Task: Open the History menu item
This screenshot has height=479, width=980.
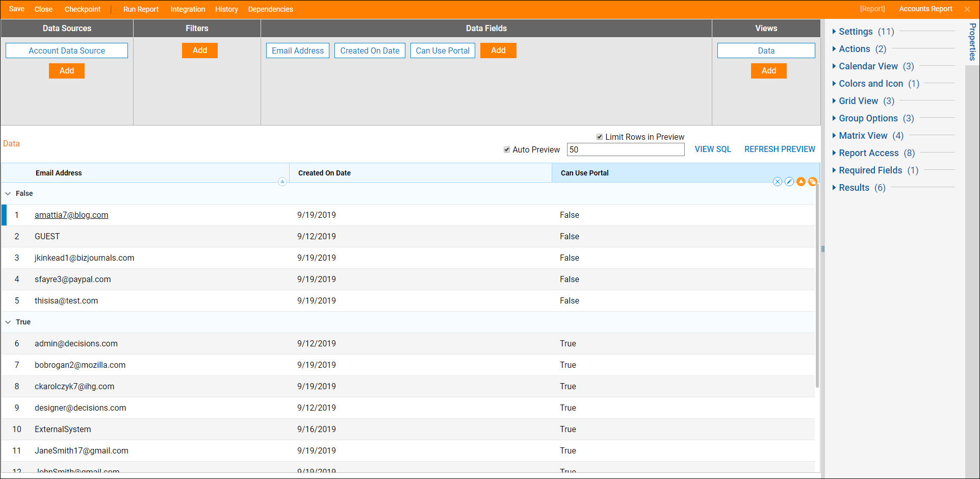Action: click(x=226, y=9)
